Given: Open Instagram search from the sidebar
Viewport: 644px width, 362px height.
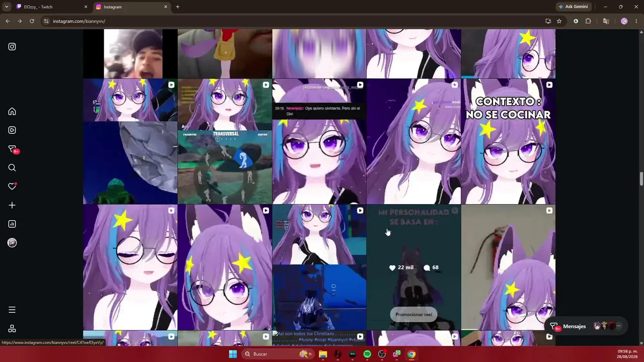Looking at the screenshot, I should coord(12,168).
